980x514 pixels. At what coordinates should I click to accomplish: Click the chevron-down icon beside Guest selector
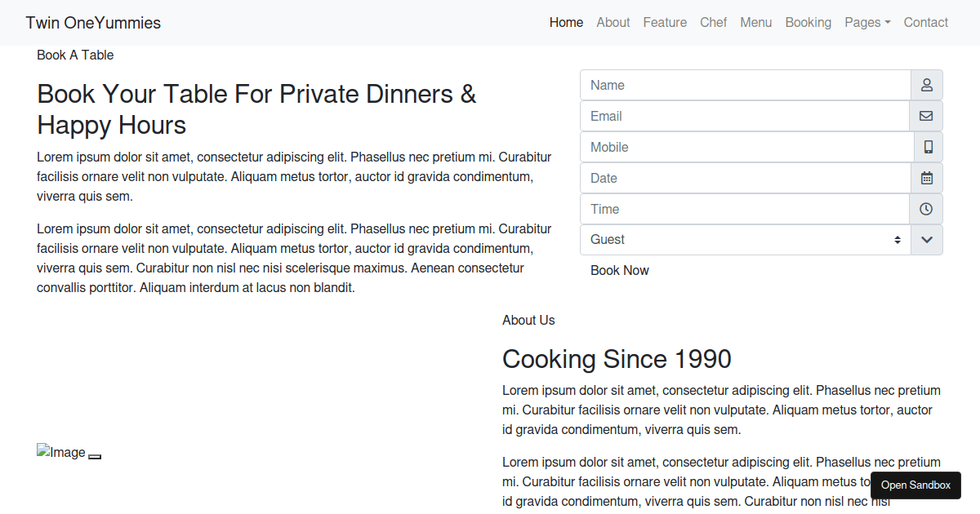click(927, 240)
